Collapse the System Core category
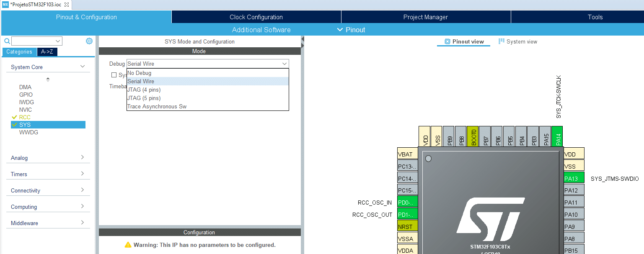Viewport: 644px width, 254px height. pyautogui.click(x=83, y=67)
